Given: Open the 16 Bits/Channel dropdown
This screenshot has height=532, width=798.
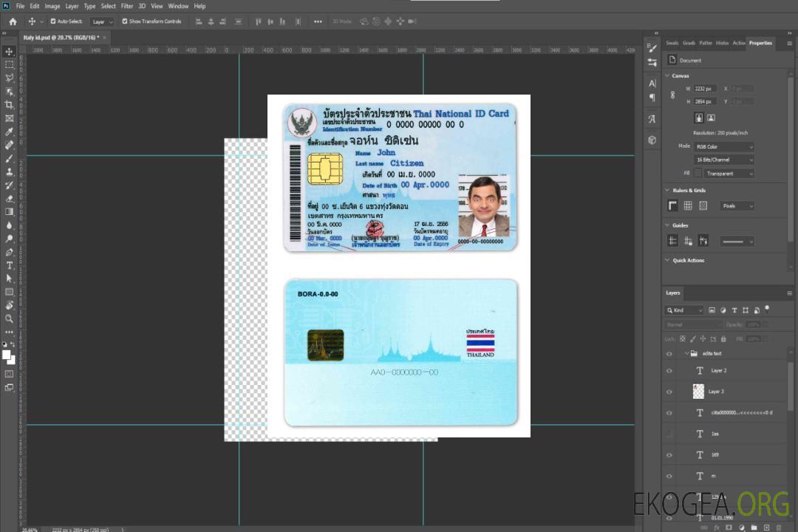Looking at the screenshot, I should click(x=724, y=160).
